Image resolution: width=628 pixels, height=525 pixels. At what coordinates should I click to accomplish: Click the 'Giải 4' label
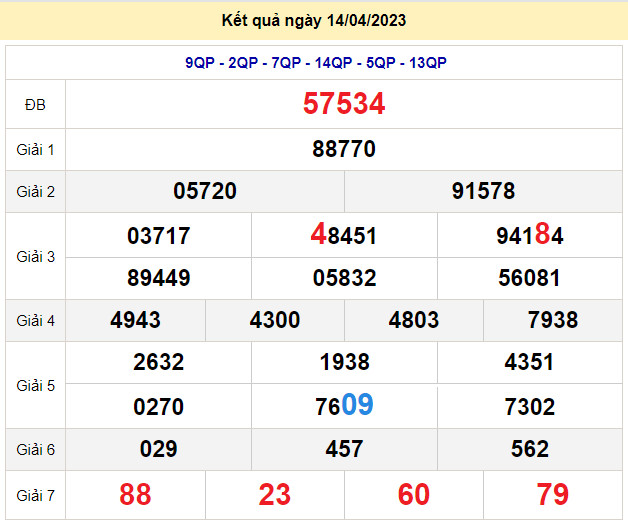(x=35, y=320)
